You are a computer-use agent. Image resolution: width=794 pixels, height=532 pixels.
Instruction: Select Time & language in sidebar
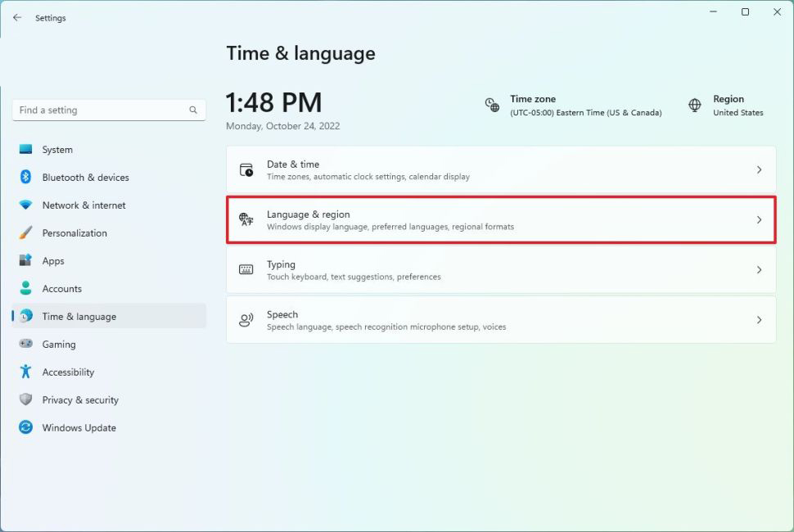79,317
